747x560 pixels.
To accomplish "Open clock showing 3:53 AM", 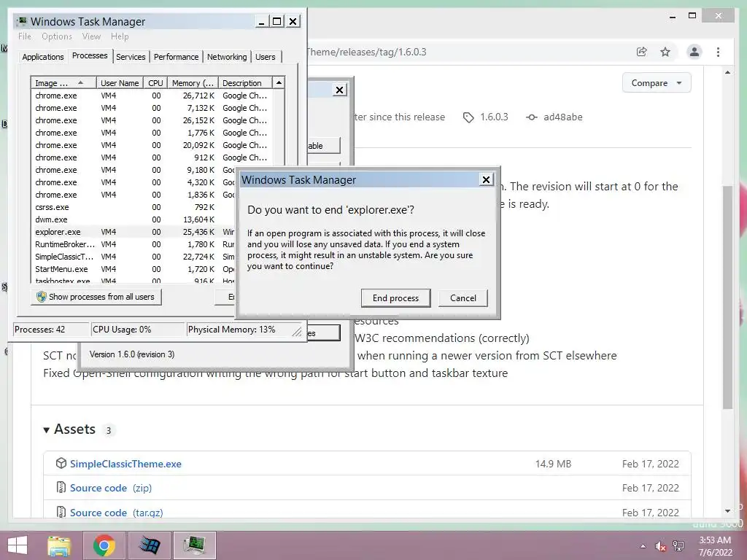I will [715, 546].
